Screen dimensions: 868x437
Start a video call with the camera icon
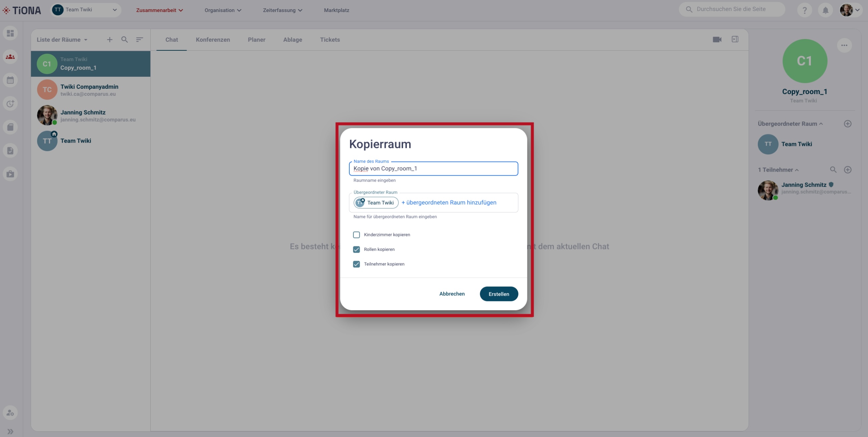click(x=717, y=39)
